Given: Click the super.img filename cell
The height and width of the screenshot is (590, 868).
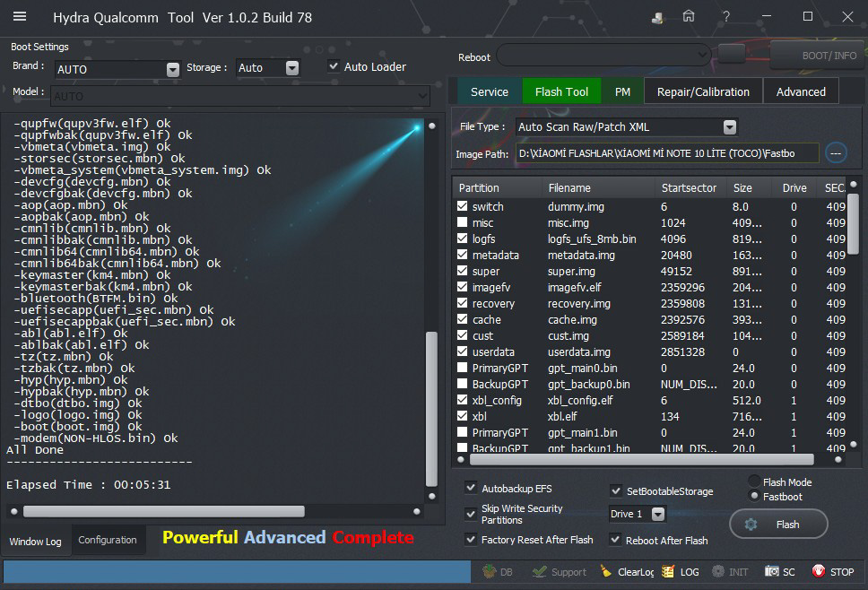Looking at the screenshot, I should [x=571, y=271].
